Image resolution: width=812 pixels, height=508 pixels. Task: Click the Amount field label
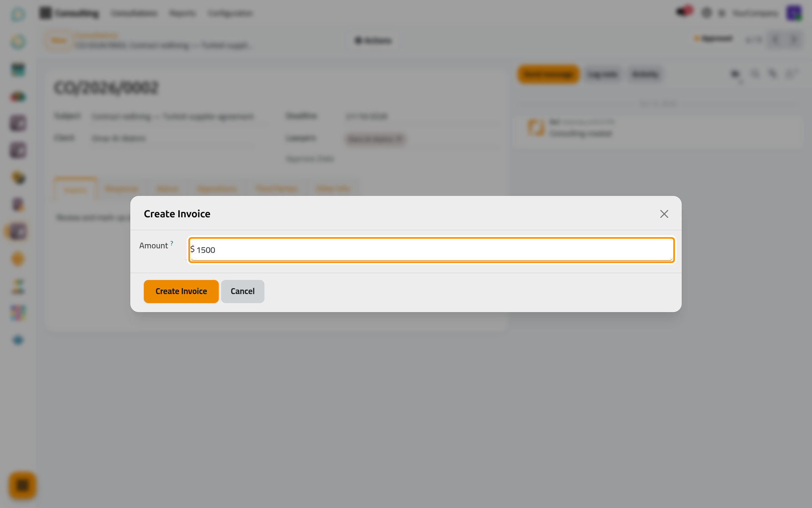tap(154, 246)
